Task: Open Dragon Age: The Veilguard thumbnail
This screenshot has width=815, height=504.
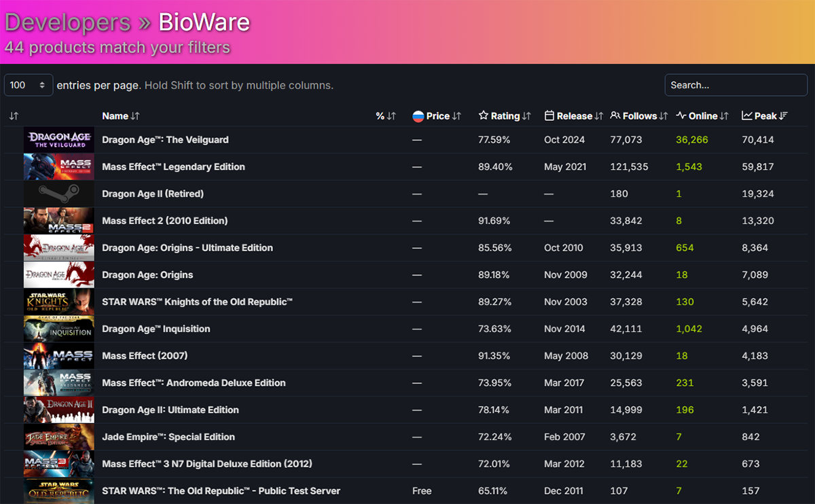Action: [x=59, y=140]
